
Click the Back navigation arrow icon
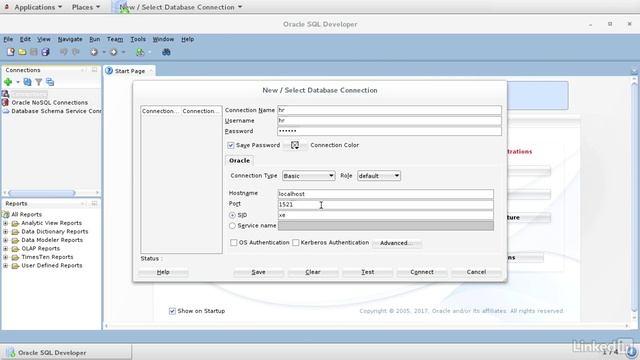(x=94, y=52)
